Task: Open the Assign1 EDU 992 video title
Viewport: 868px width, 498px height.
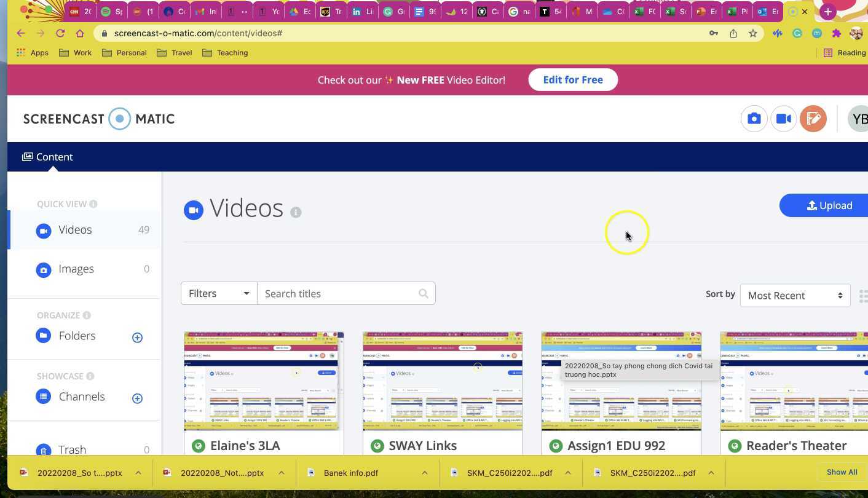Action: coord(616,446)
